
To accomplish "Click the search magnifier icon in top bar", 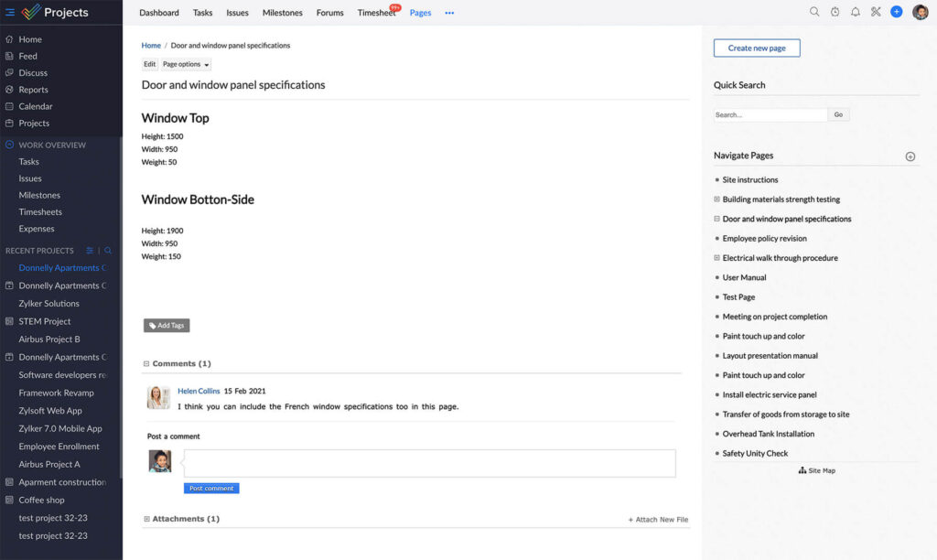I will click(814, 12).
